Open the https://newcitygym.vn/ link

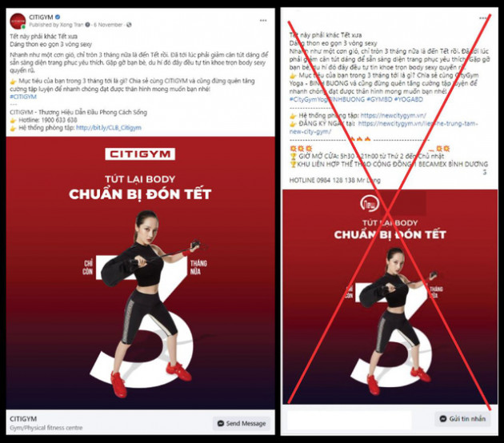[394, 115]
